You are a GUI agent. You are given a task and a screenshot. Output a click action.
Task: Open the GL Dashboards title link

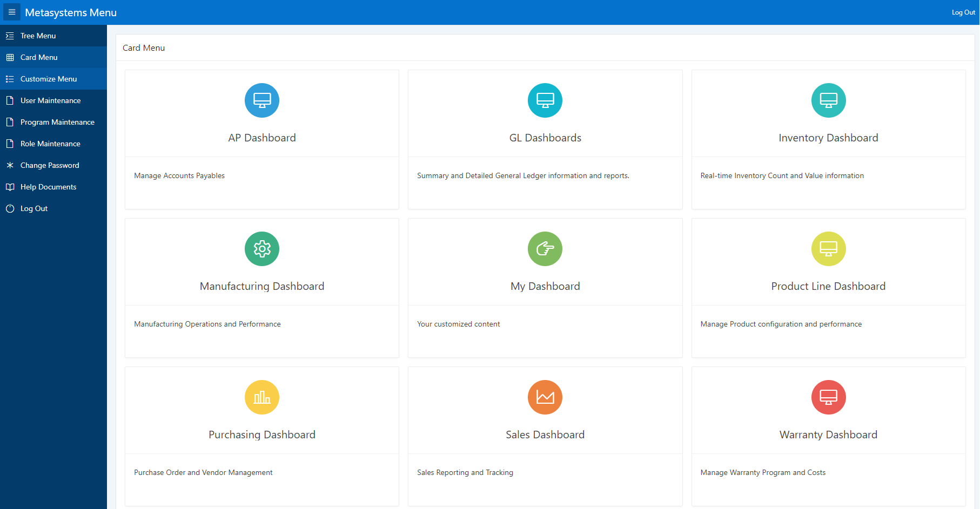545,138
